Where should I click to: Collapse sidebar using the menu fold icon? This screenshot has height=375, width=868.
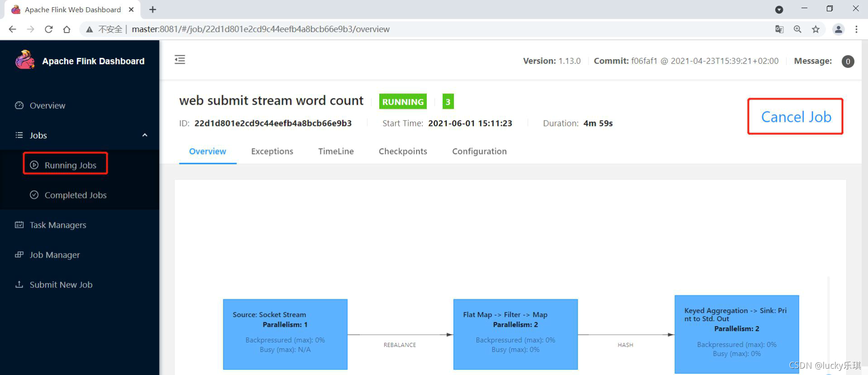click(180, 60)
